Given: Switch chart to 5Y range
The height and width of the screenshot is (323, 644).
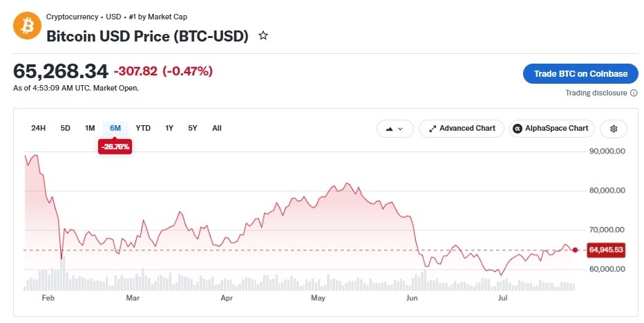Looking at the screenshot, I should point(193,128).
